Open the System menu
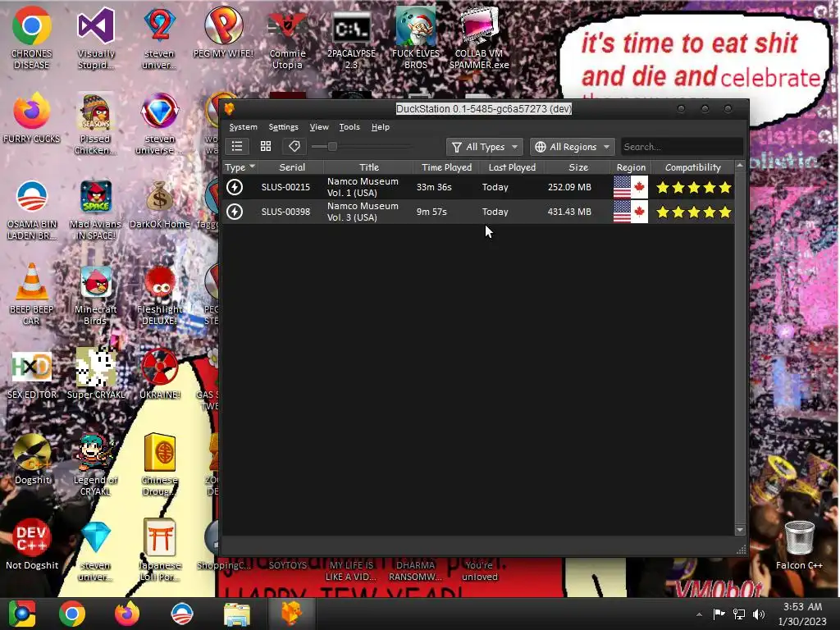Image resolution: width=840 pixels, height=630 pixels. click(243, 127)
